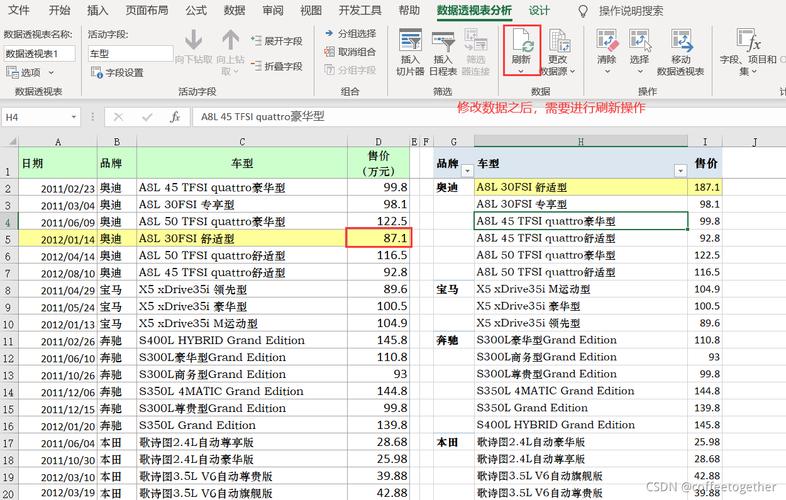Click 折叠字段 icon
The image size is (786, 500).
(x=256, y=65)
